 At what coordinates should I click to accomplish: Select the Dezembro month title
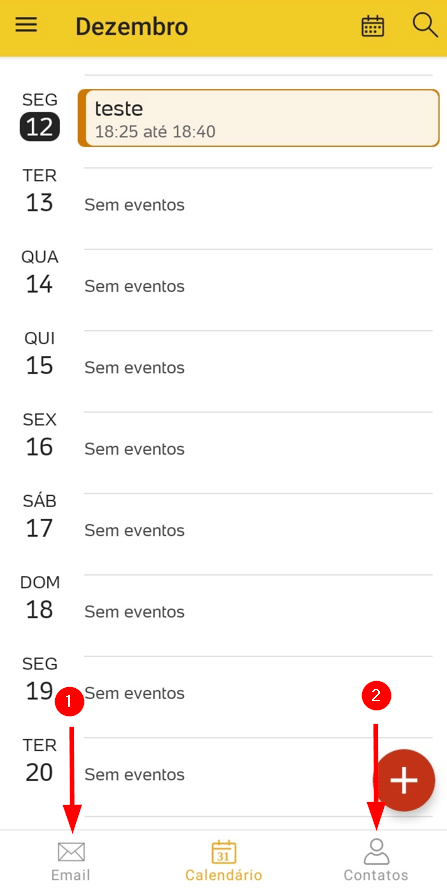point(131,27)
